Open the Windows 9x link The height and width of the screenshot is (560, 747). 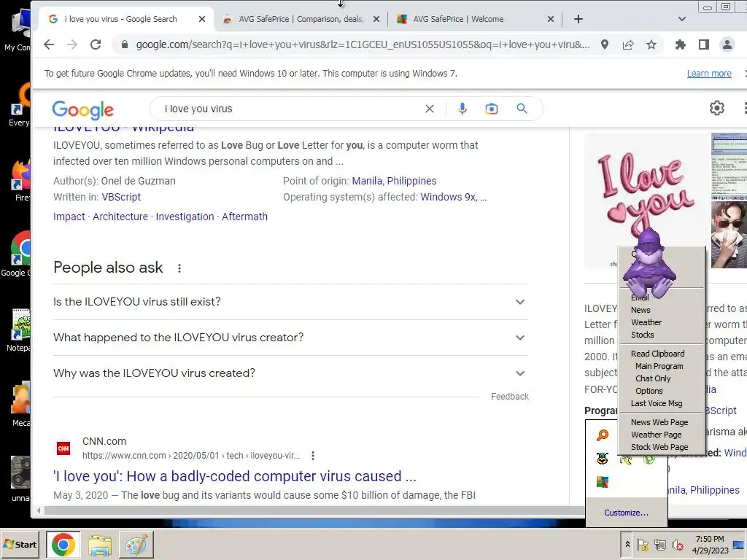[x=448, y=197]
